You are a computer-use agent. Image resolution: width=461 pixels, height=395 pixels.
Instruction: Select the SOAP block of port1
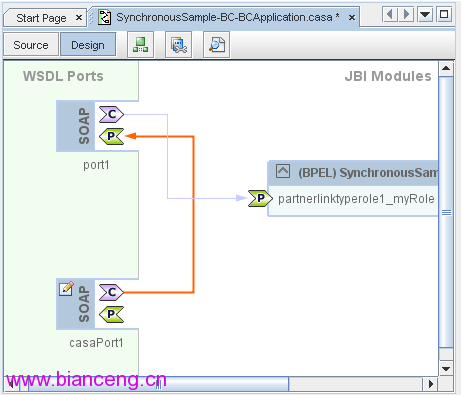76,126
